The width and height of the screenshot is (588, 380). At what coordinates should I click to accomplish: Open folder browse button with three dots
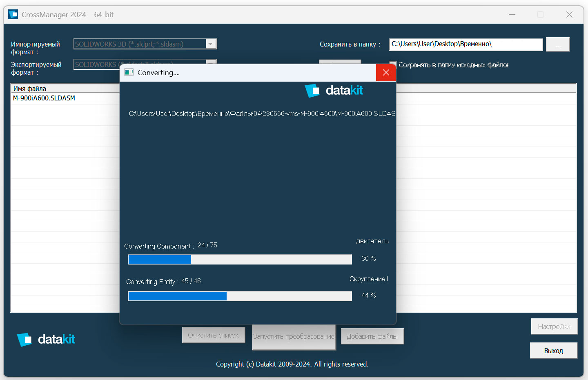coord(557,44)
